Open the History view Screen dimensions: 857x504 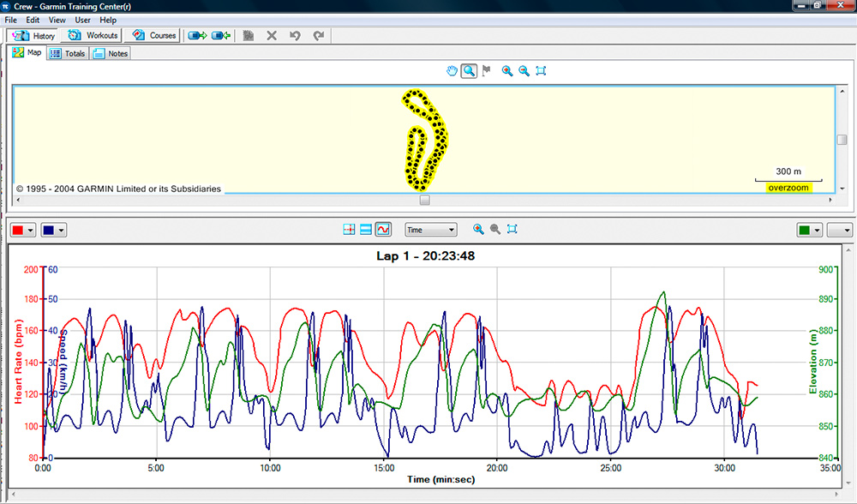click(x=34, y=35)
